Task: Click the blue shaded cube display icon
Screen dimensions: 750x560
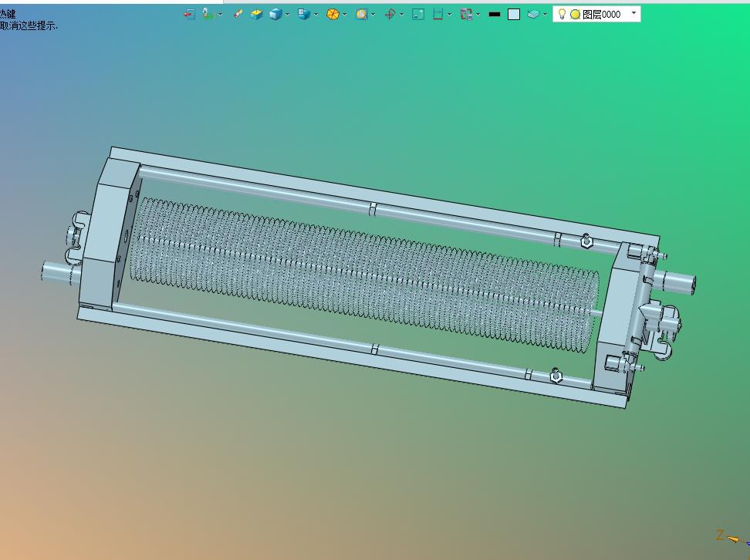Action: pos(275,15)
